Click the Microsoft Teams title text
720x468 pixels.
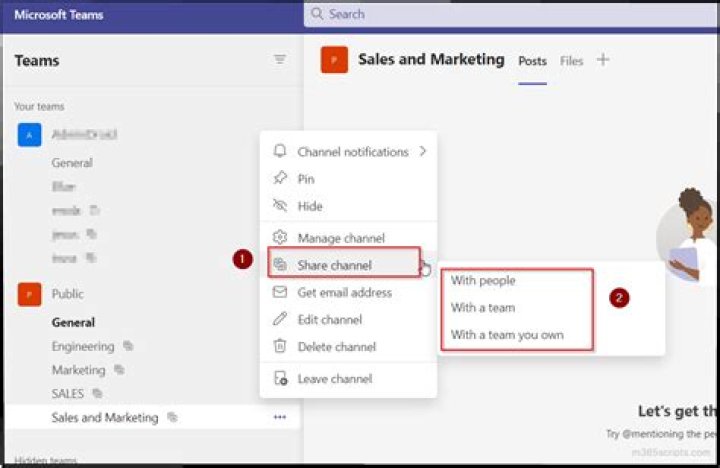[59, 15]
